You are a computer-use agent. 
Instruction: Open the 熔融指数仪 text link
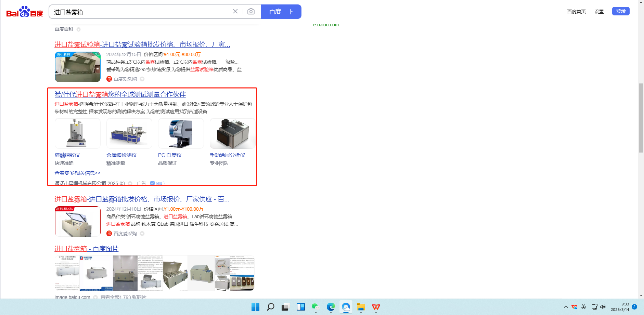[x=67, y=155]
